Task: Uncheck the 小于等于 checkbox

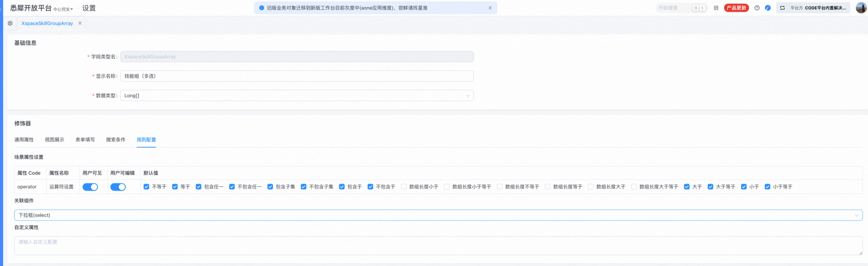Action: [x=767, y=187]
